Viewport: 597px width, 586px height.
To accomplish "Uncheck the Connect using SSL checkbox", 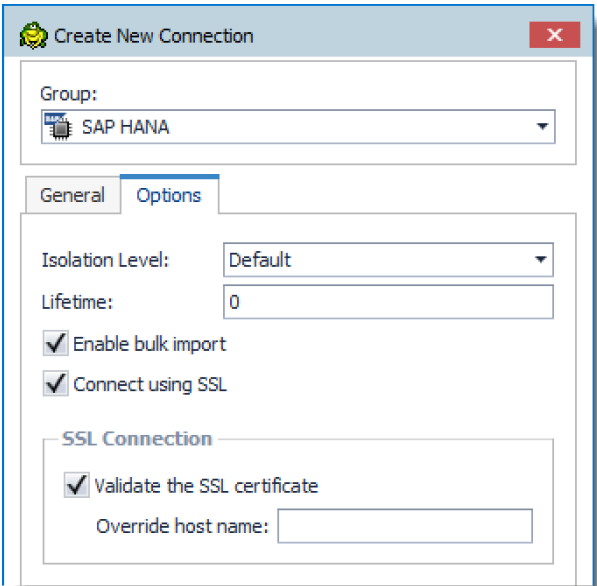I will pyautogui.click(x=56, y=384).
